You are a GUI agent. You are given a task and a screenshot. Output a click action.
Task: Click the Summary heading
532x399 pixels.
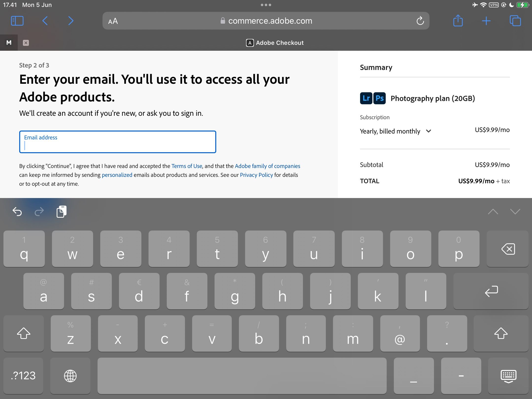(376, 67)
